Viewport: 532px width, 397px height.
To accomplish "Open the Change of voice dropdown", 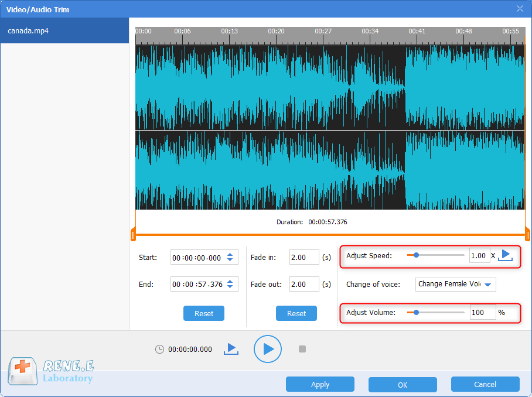I will (455, 284).
